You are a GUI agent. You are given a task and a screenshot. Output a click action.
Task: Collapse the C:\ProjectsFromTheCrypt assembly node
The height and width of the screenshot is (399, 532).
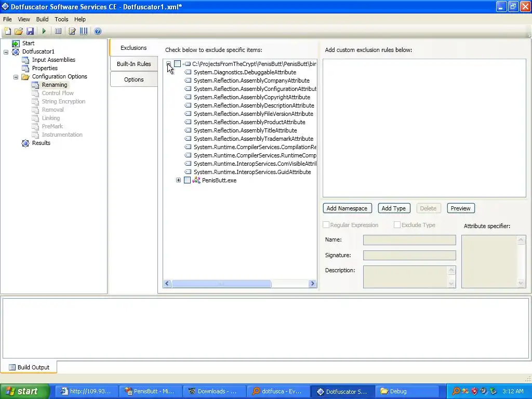click(169, 63)
